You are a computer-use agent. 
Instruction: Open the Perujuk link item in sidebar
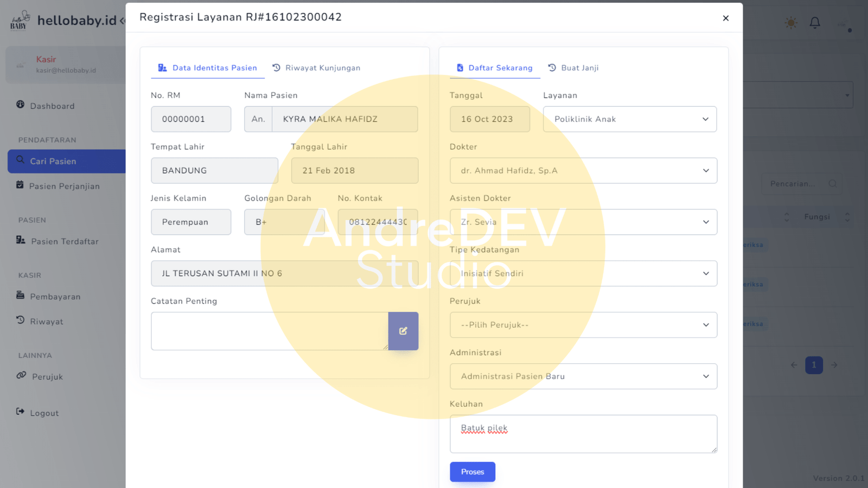[47, 377]
